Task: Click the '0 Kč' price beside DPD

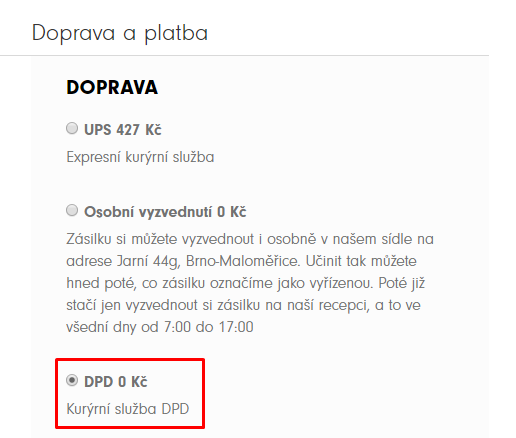Action: (x=133, y=382)
